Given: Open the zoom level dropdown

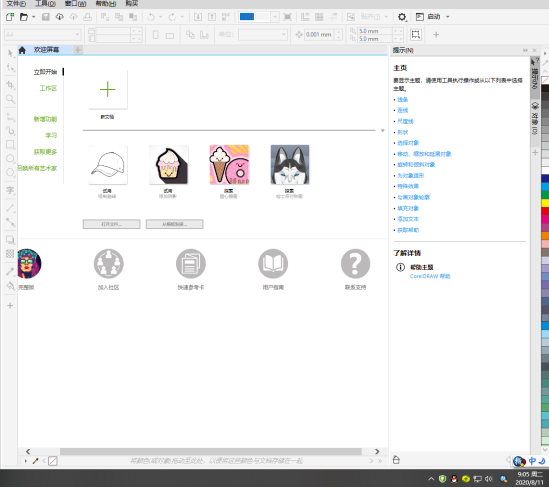Looking at the screenshot, I should (x=275, y=17).
